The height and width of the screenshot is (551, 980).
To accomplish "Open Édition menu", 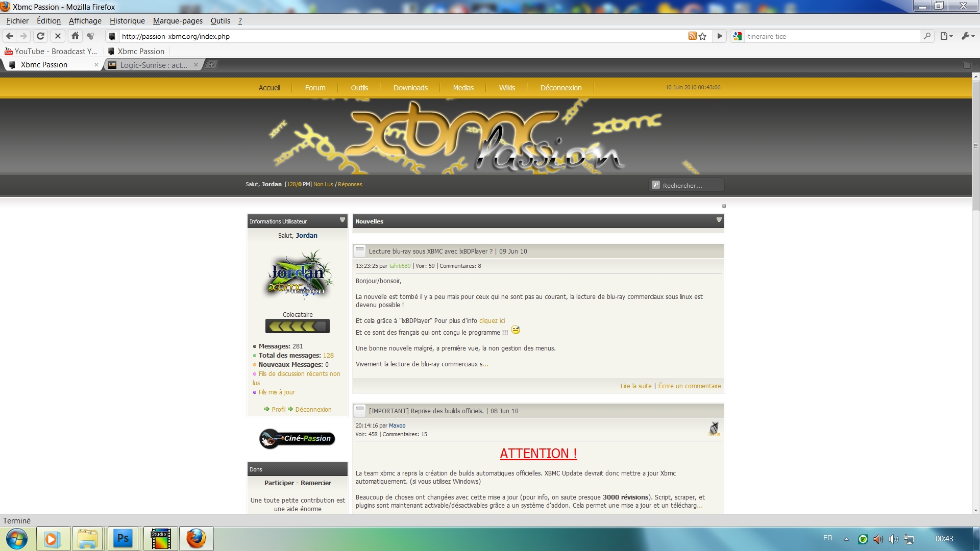I will [x=48, y=21].
